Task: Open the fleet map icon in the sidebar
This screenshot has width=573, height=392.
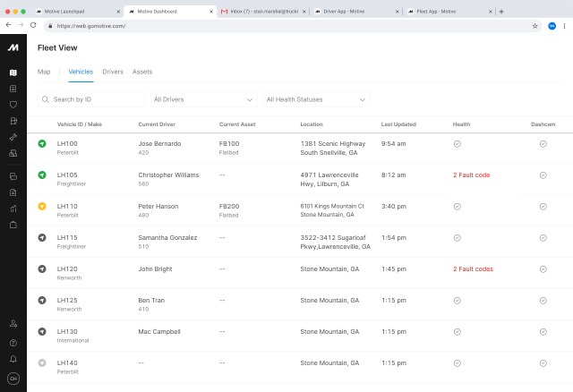Action: [x=13, y=73]
